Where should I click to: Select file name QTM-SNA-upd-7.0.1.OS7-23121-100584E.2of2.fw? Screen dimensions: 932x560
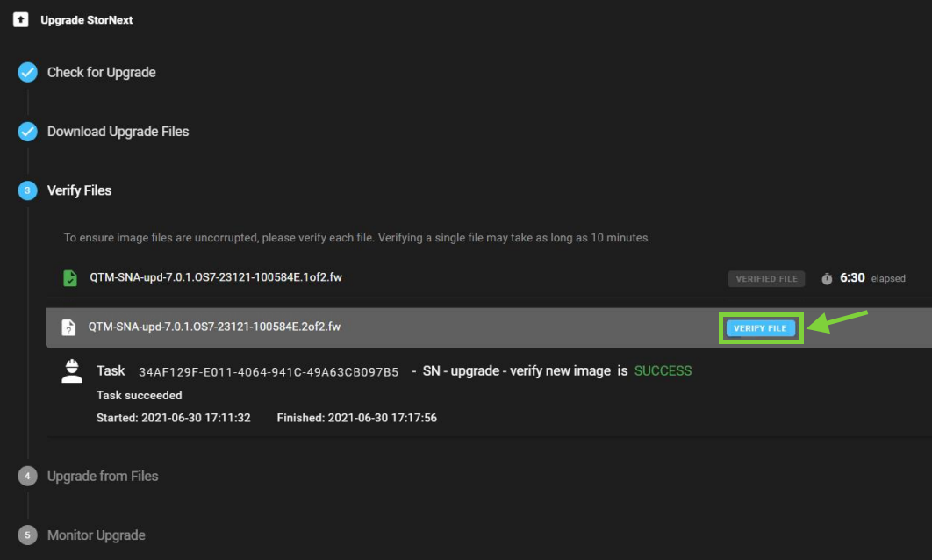215,327
